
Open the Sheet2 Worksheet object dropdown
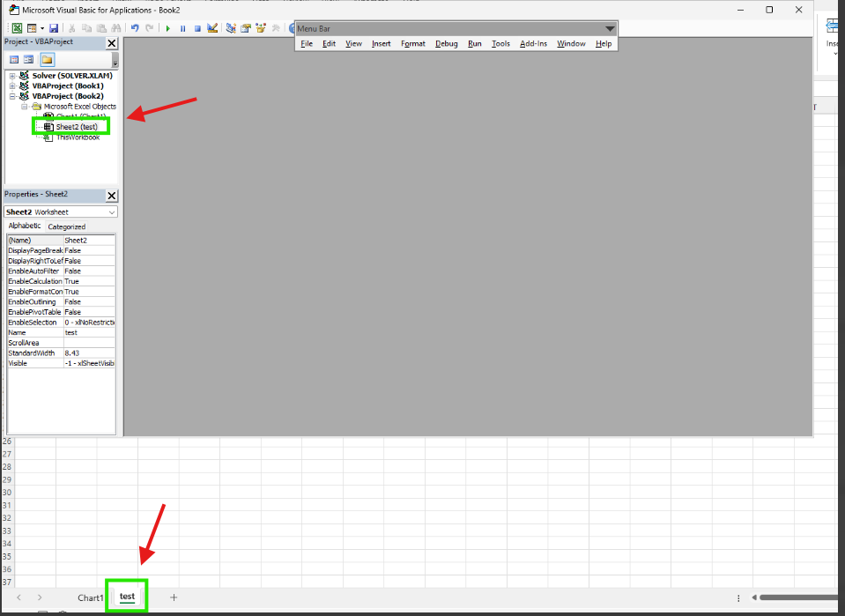point(112,212)
